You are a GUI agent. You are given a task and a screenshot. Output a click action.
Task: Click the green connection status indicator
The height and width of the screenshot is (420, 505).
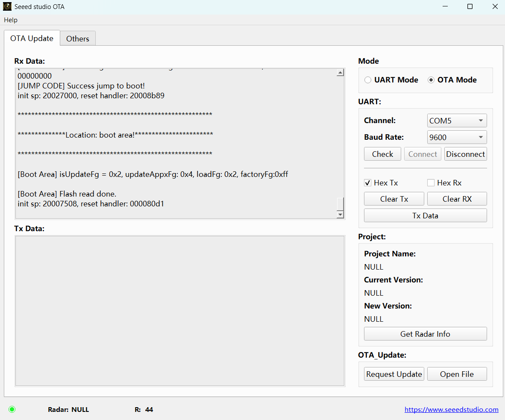tap(12, 409)
